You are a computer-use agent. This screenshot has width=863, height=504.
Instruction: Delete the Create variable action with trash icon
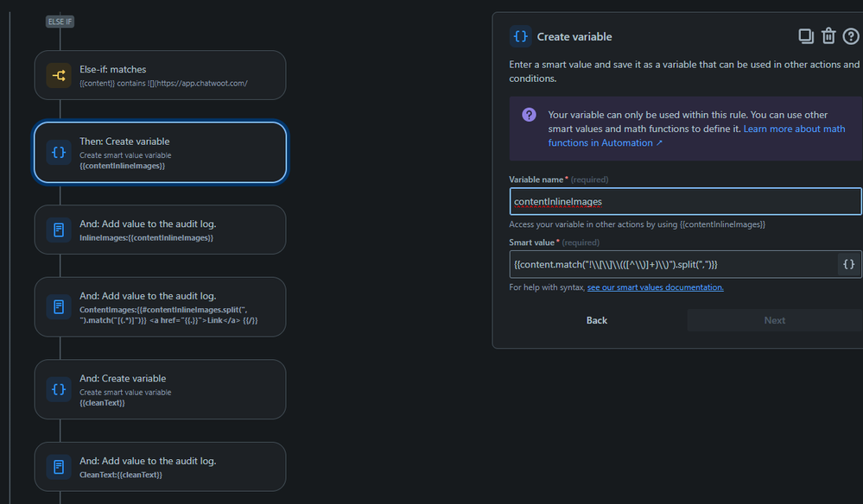[x=828, y=36]
